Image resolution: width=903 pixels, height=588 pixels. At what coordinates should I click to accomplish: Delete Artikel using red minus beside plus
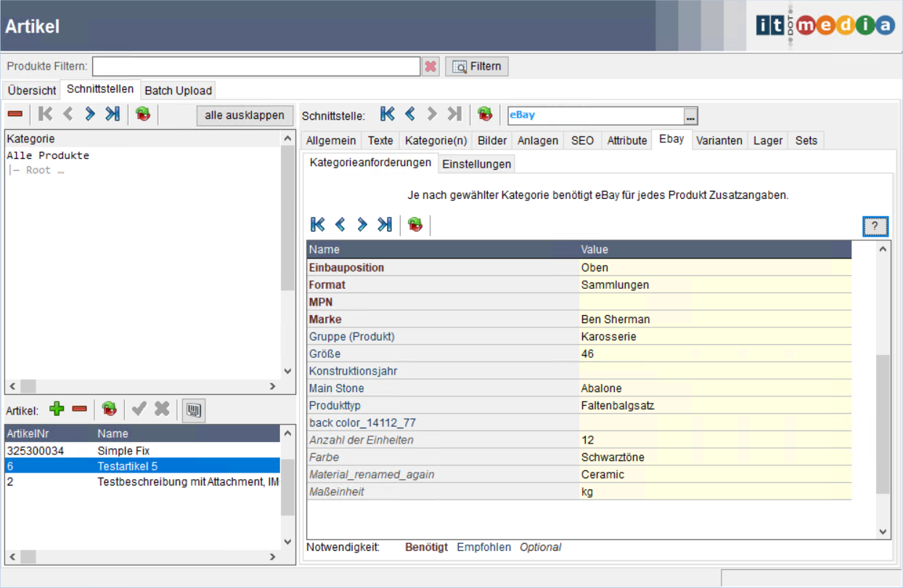79,409
